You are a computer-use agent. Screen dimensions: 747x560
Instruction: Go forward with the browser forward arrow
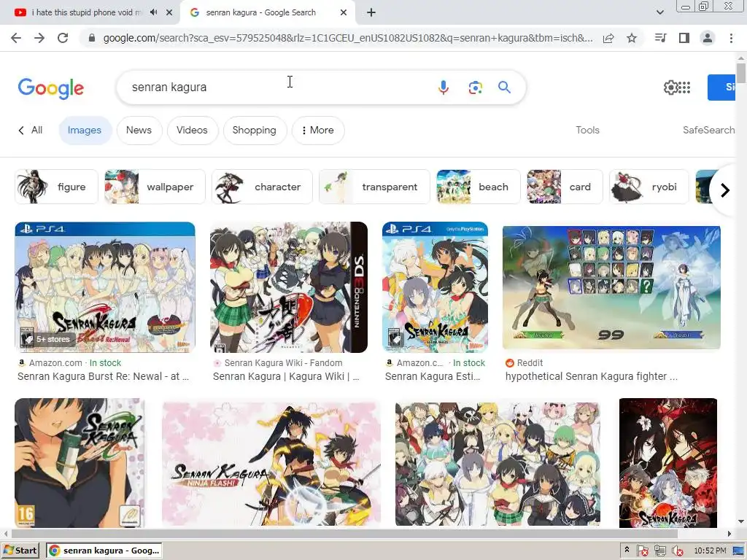pos(39,38)
